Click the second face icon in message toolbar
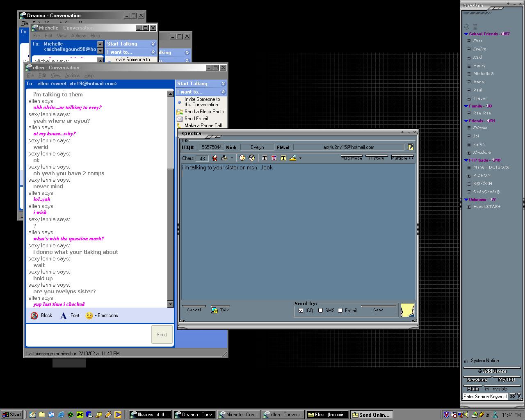Image resolution: width=525 pixels, height=420 pixels. (x=252, y=158)
